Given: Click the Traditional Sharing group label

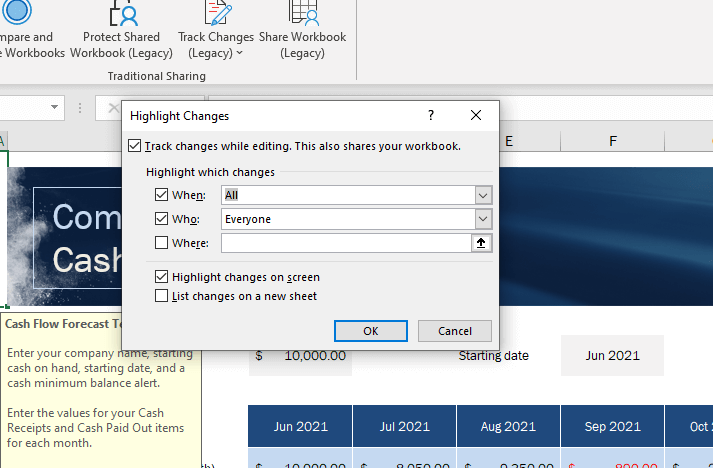Looking at the screenshot, I should [x=156, y=76].
